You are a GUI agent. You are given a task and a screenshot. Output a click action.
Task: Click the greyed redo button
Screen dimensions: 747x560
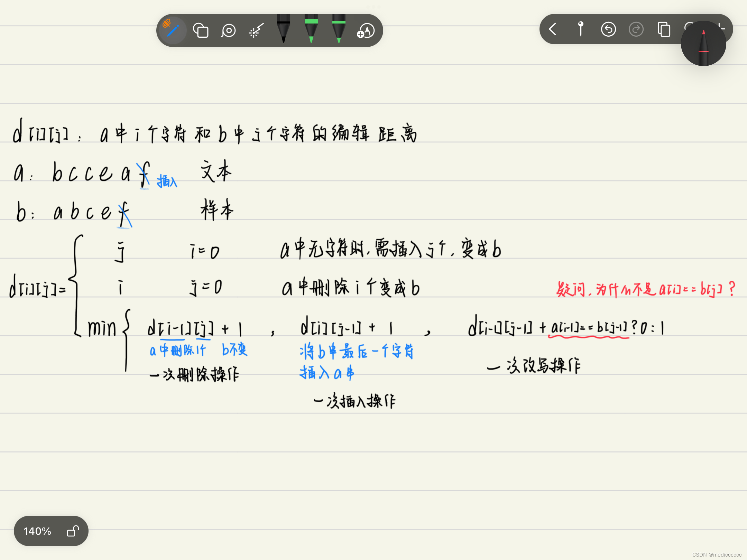636,29
